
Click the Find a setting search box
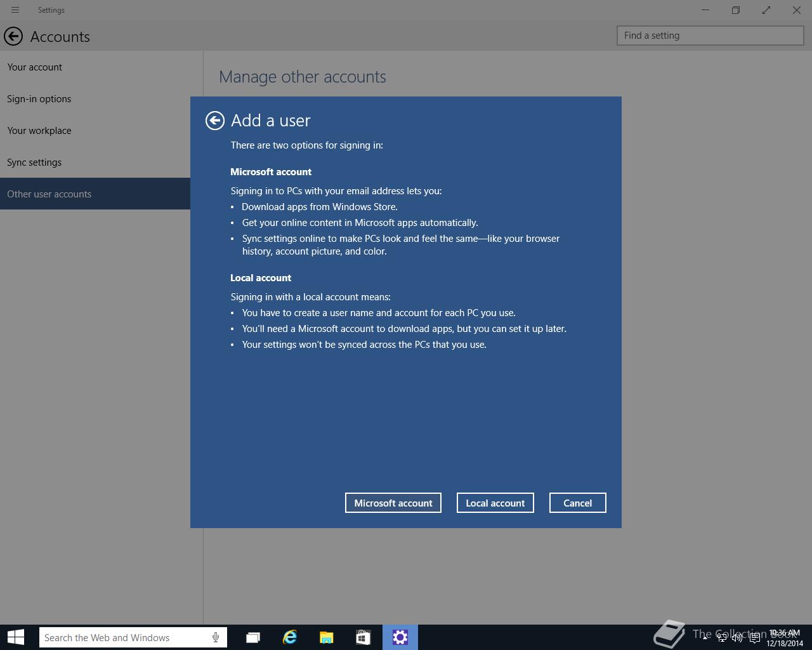click(x=710, y=36)
